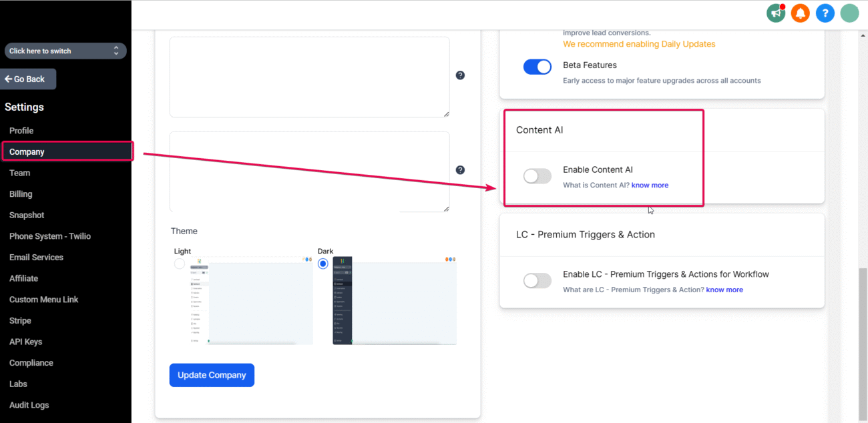Open Team settings in sidebar

click(20, 173)
